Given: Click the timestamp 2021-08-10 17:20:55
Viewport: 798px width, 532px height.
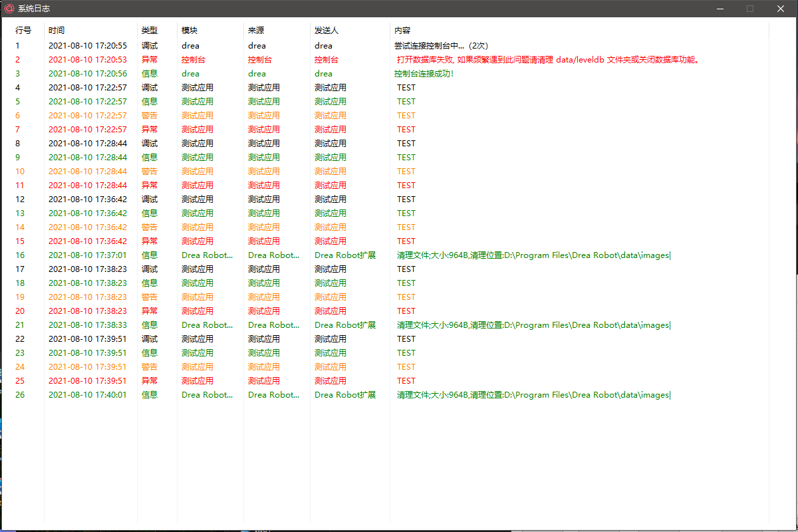Looking at the screenshot, I should [x=87, y=46].
